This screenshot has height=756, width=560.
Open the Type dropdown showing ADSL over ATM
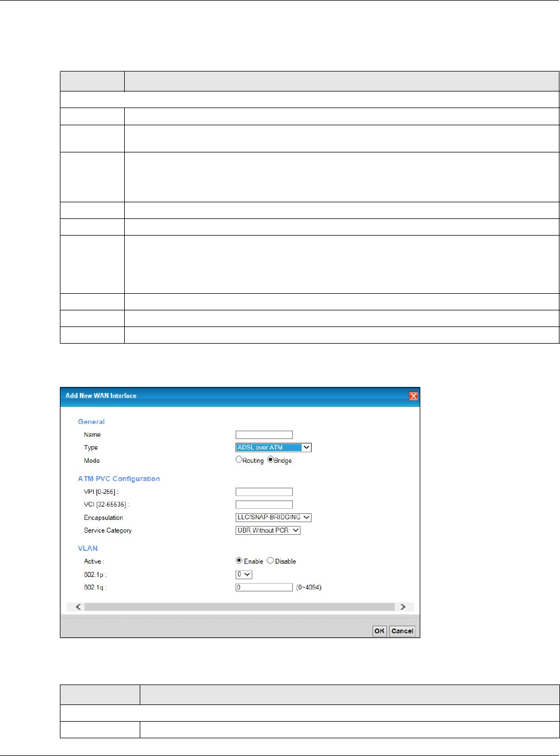(x=273, y=447)
